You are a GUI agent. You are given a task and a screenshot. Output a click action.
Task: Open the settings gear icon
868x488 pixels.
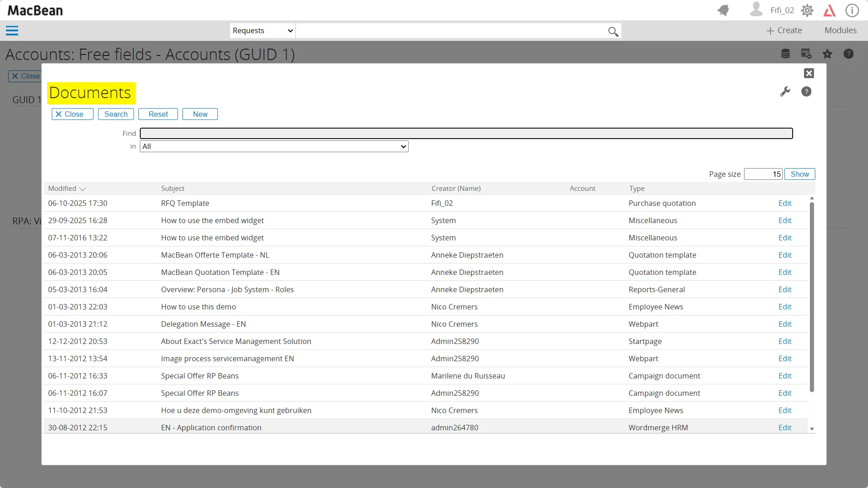[807, 10]
